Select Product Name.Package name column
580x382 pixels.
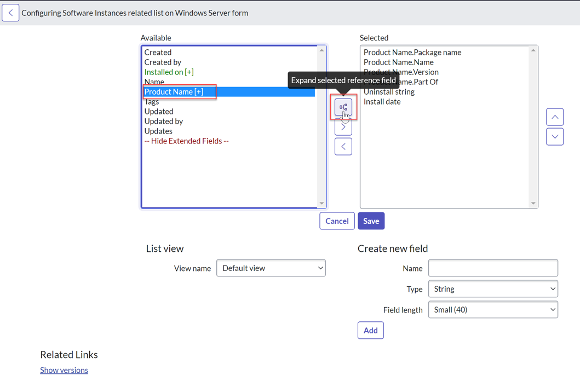click(446, 52)
